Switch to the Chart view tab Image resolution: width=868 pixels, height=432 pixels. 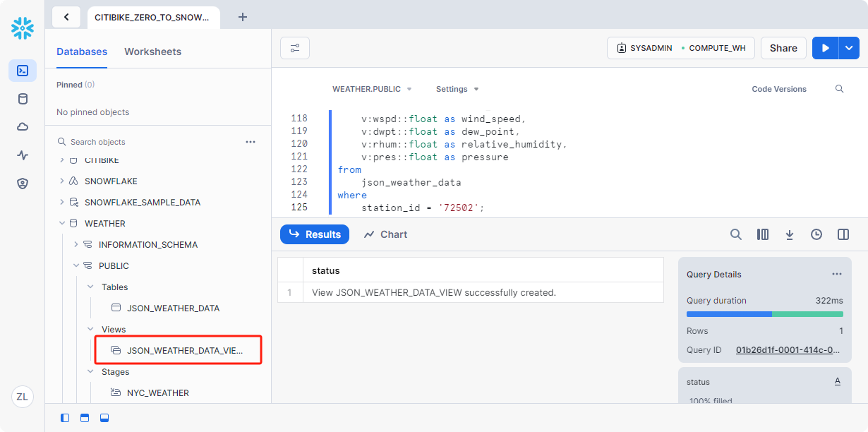pyautogui.click(x=386, y=234)
